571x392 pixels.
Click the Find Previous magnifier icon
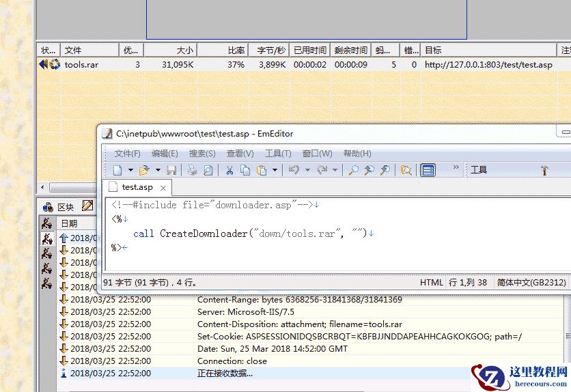click(369, 170)
